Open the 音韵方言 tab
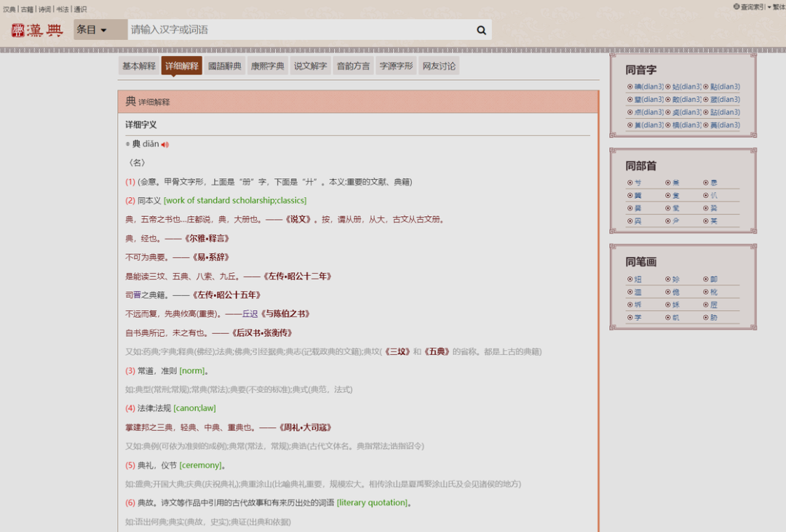Screen dimensions: 786x532 point(353,66)
